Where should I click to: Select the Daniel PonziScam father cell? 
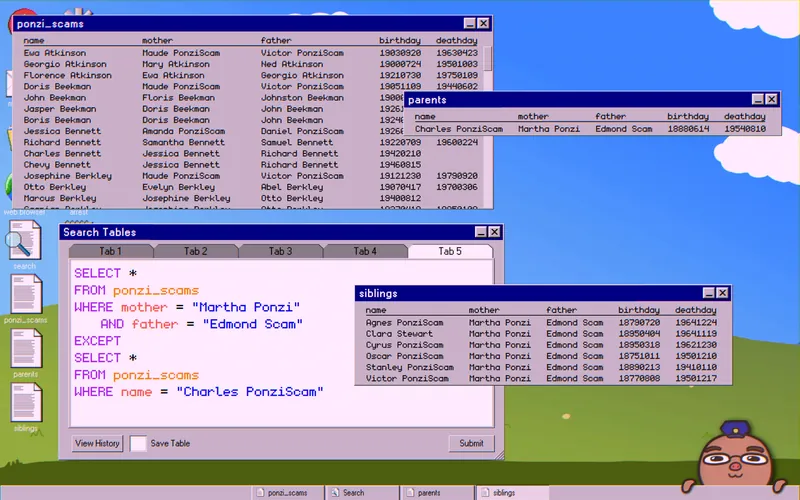[302, 131]
